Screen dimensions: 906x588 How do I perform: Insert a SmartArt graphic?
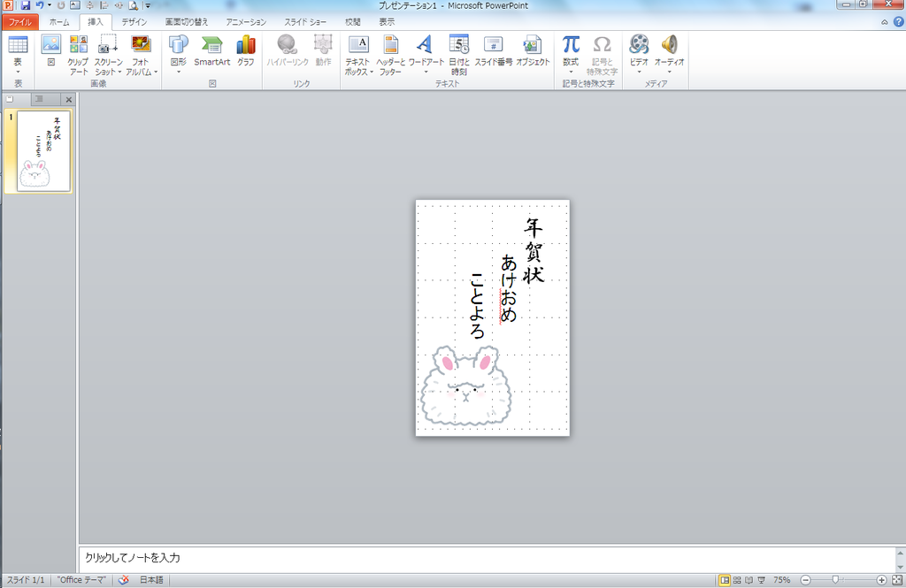[x=212, y=50]
